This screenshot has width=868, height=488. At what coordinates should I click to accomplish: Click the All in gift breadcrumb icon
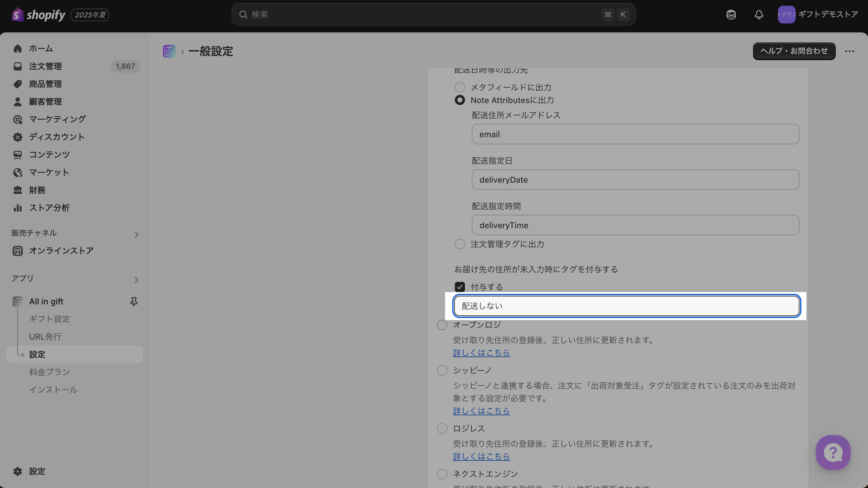[x=169, y=51]
